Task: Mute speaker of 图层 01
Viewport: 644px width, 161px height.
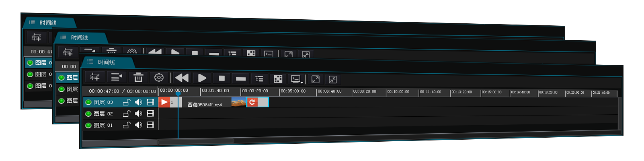Action: 138,125
